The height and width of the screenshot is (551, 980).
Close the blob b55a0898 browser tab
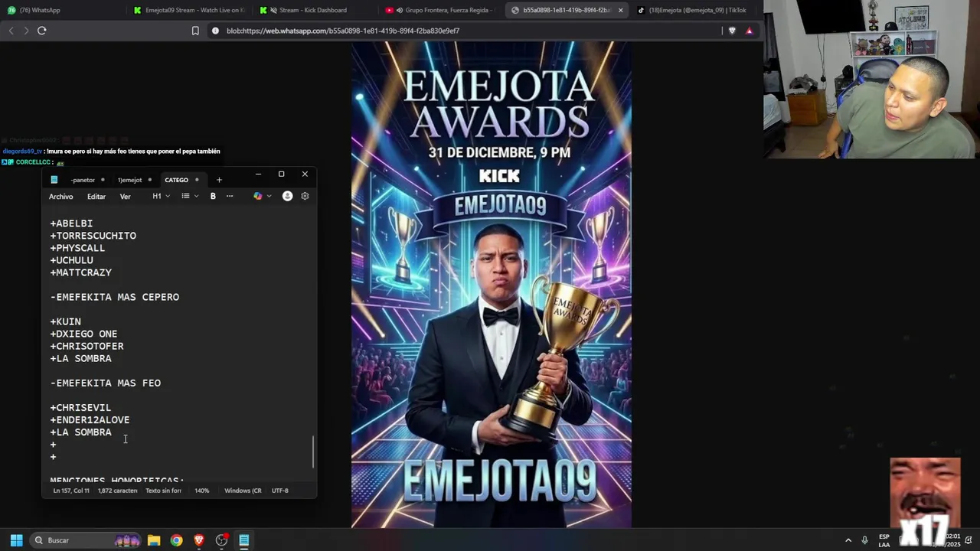[620, 10]
